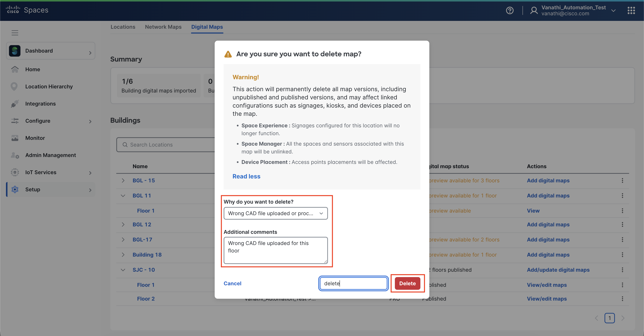Expand the BGL 12 building row
The width and height of the screenshot is (644, 336).
point(123,225)
